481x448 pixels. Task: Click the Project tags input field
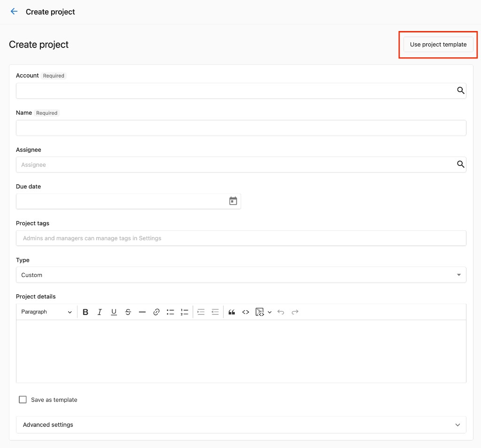(241, 238)
